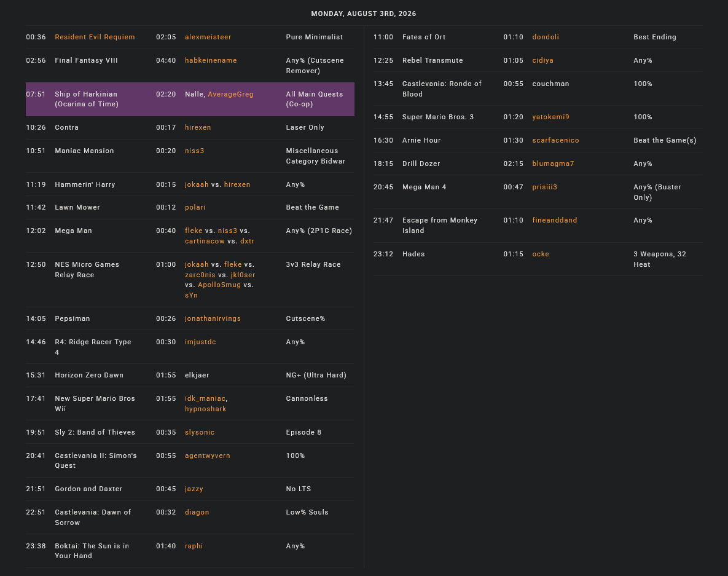Click the 3 Weapons, 32 Heat category

point(660,259)
